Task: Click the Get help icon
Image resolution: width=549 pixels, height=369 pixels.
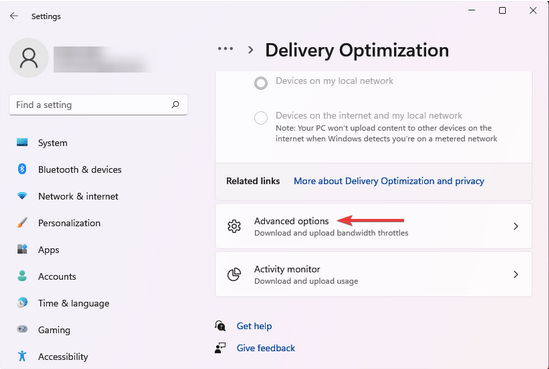Action: (x=220, y=326)
